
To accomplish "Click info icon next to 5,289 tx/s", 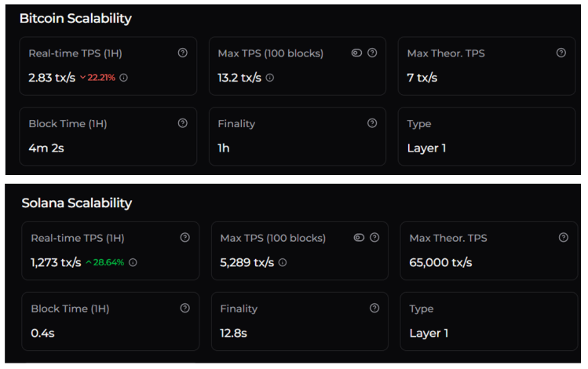I will pos(282,262).
